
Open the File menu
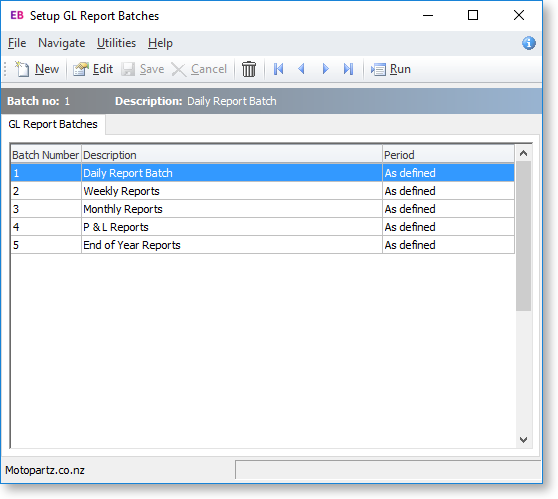17,43
